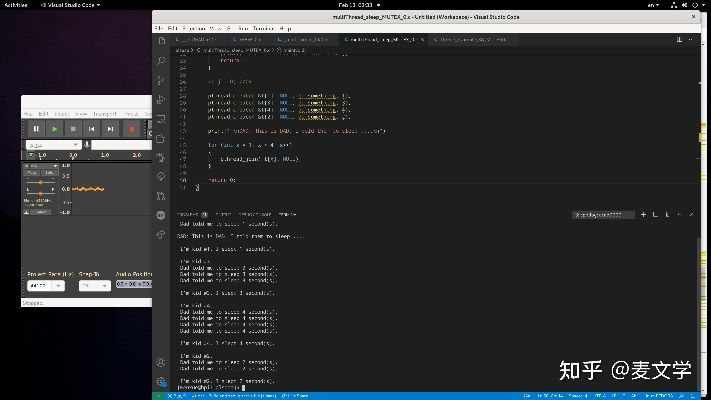Add a new terminal with plus icon
The width and height of the screenshot is (711, 400).
pos(642,214)
